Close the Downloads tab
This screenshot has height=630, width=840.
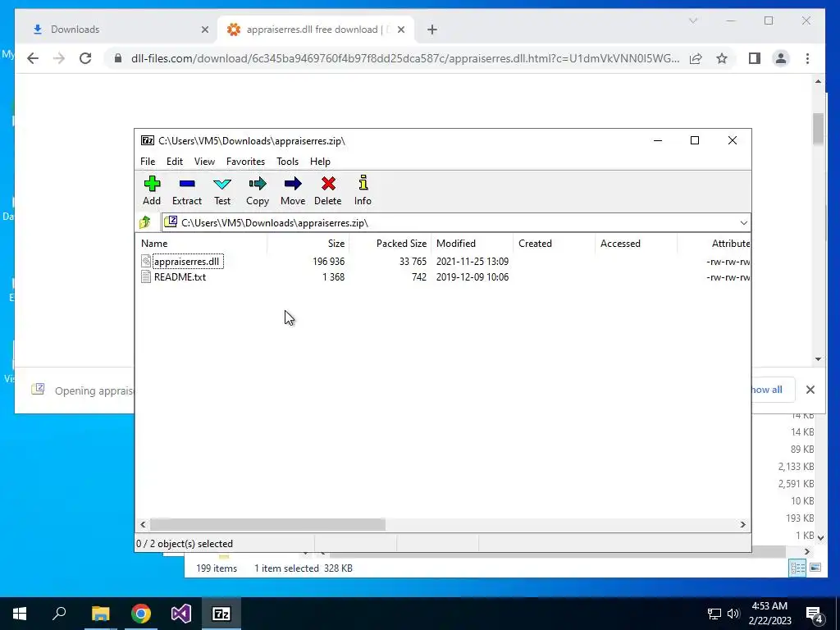[204, 30]
